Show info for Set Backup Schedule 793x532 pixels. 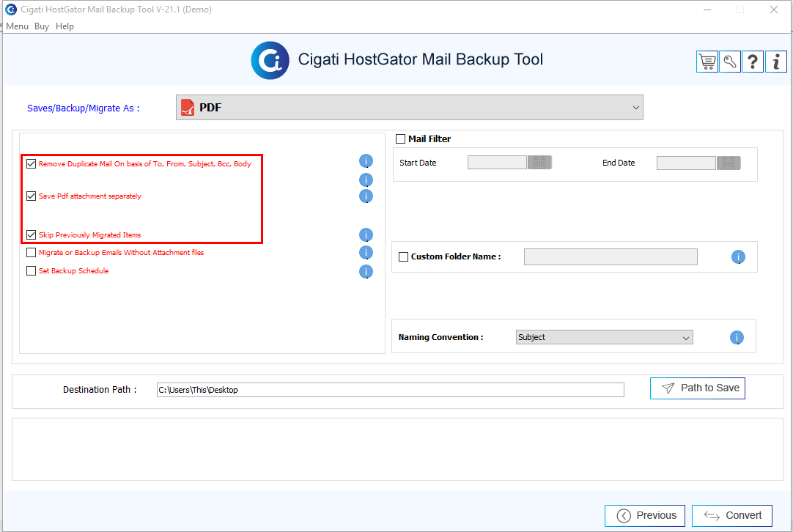[366, 272]
